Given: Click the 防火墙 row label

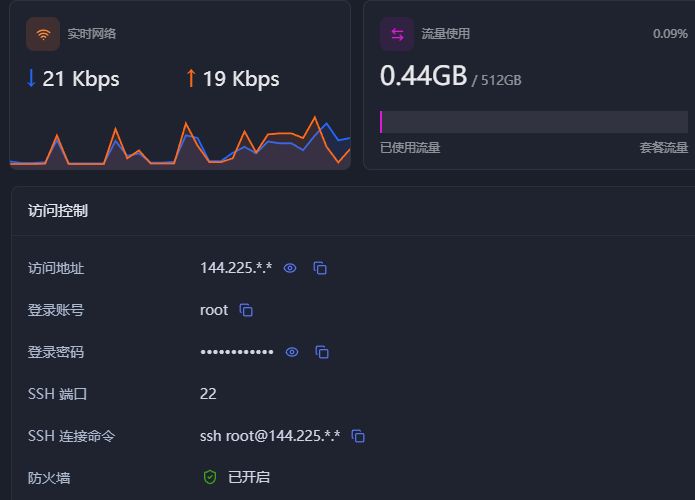Looking at the screenshot, I should tap(49, 478).
